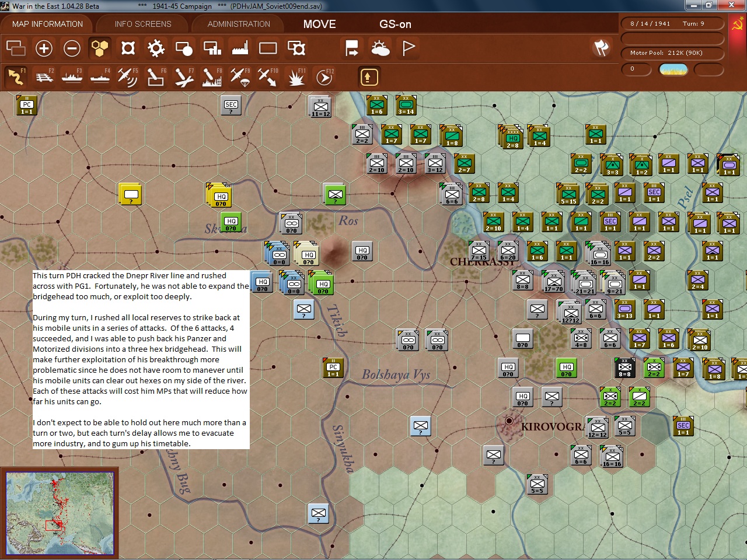Viewport: 747px width, 560px height.
Task: Select the 5=15 green unit counter
Action: pyautogui.click(x=568, y=194)
